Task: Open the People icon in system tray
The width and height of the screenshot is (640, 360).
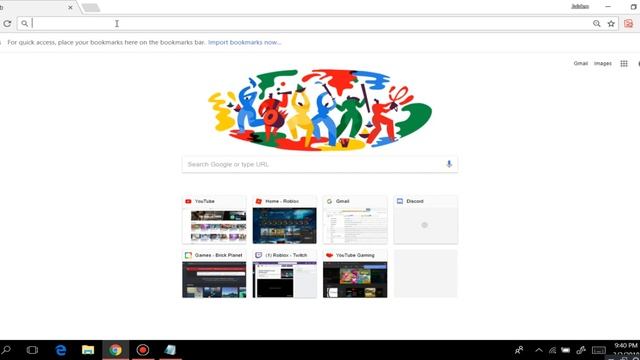Action: pyautogui.click(x=519, y=350)
